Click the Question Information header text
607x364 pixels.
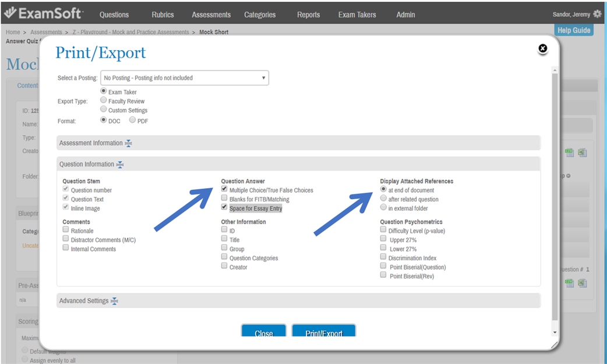[87, 164]
